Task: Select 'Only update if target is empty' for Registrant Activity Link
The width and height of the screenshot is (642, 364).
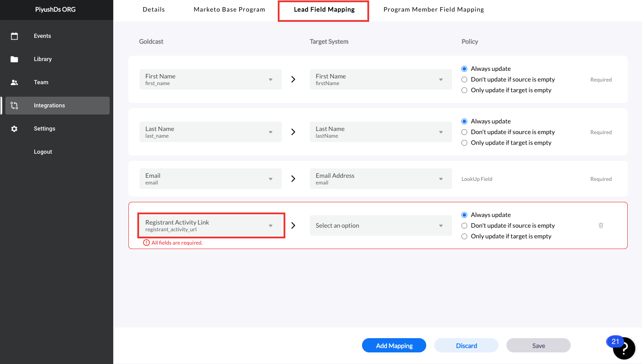Action: point(464,236)
